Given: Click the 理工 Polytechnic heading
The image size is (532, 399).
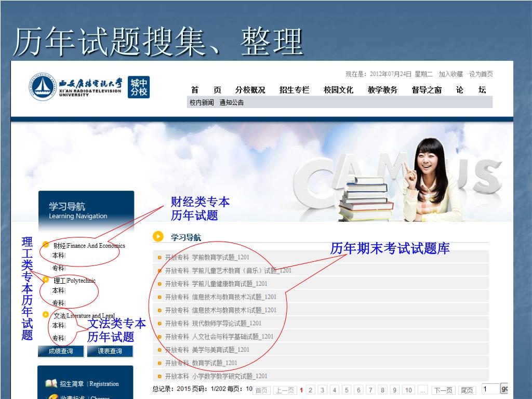Looking at the screenshot, I should tap(74, 281).
